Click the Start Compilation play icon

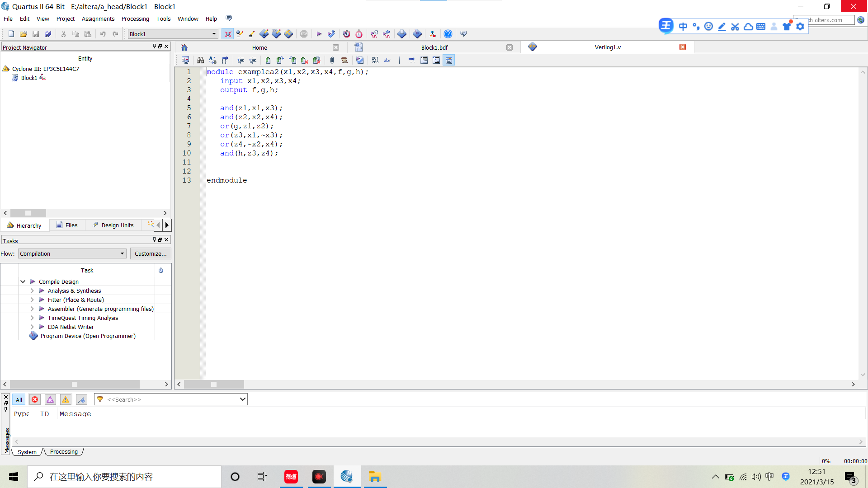319,34
